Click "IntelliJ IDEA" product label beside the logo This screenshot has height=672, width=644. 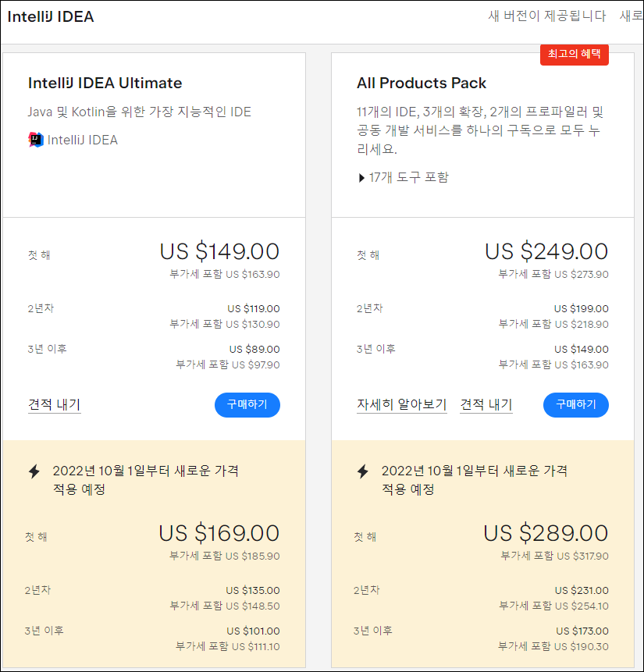click(83, 140)
